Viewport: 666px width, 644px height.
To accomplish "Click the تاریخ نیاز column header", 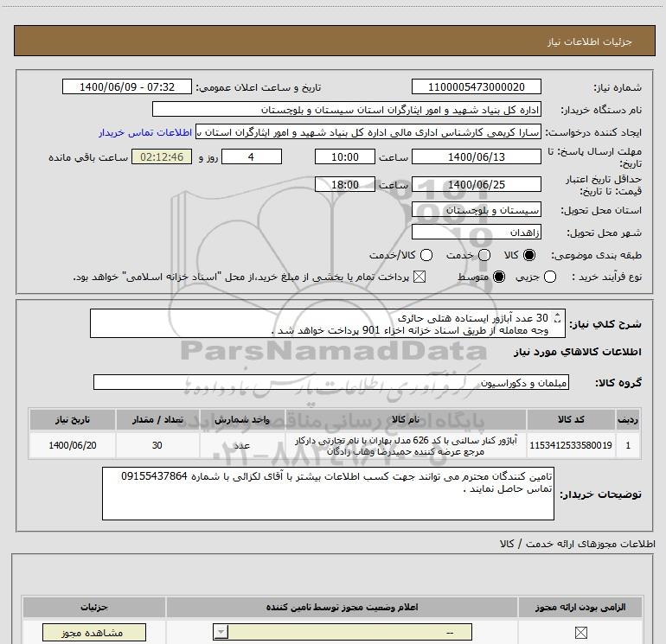I will click(x=73, y=419).
